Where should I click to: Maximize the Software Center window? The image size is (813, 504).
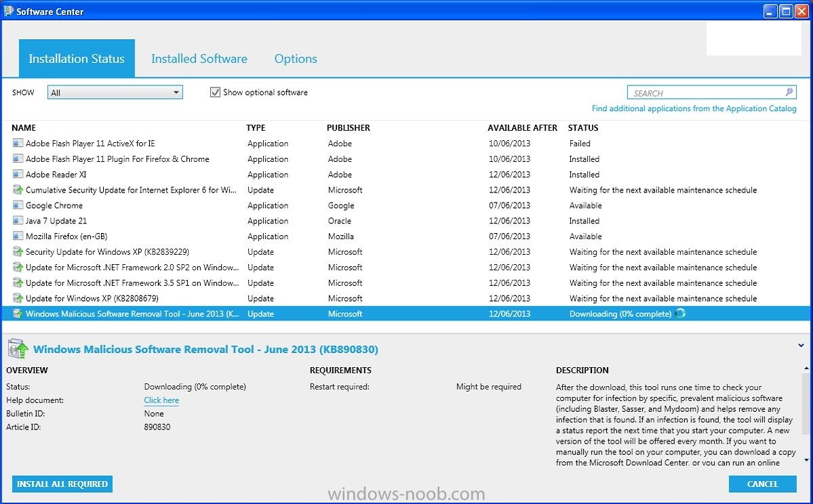click(786, 11)
